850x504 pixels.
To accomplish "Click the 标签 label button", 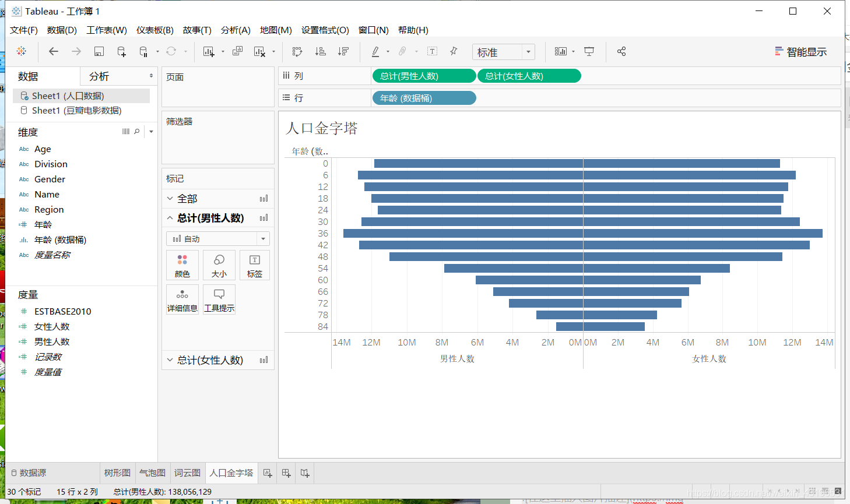I will tap(255, 266).
